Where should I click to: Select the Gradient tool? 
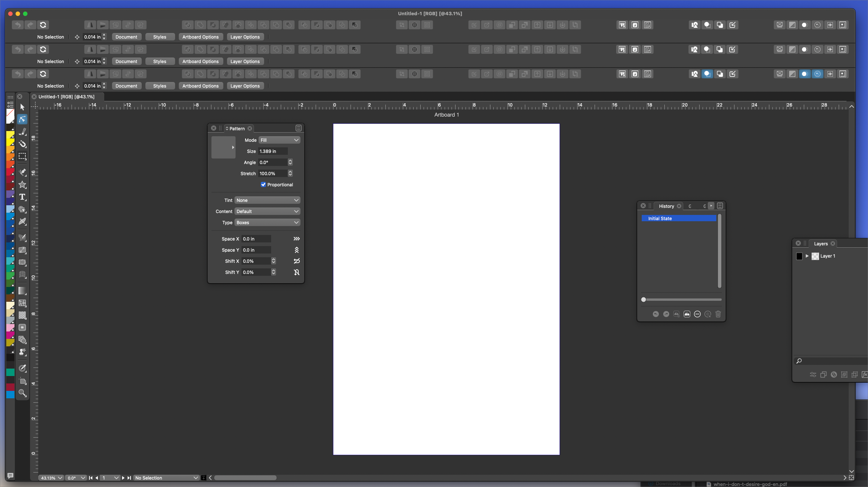[22, 291]
